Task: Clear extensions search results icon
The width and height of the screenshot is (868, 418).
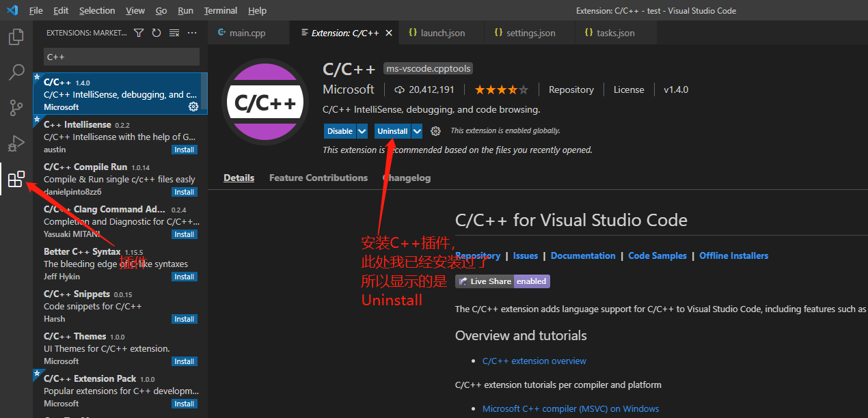Action: (x=174, y=33)
